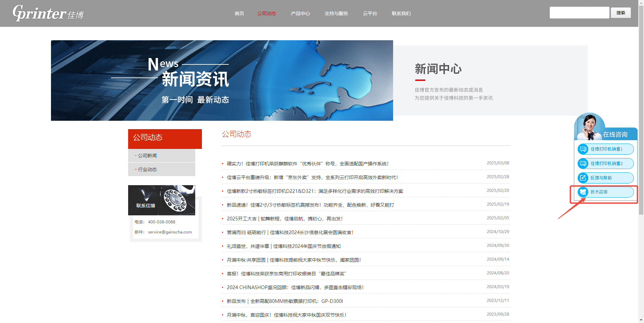This screenshot has height=323, width=644.
Task: Open news 月满中秋，喜迎国庆
Action: pyautogui.click(x=286, y=315)
